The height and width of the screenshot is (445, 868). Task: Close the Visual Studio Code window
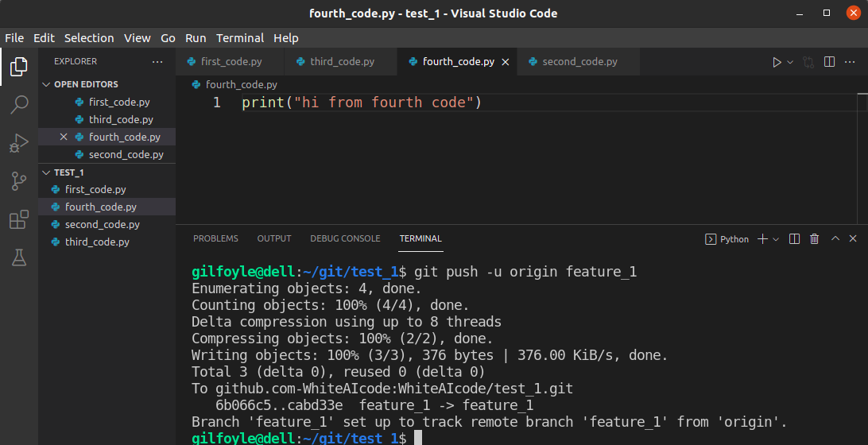(x=854, y=13)
